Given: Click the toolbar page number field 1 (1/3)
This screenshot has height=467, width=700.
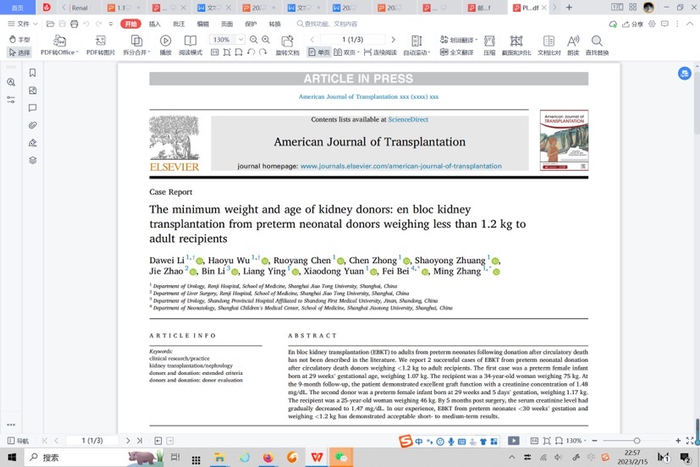Looking at the screenshot, I should pos(353,39).
